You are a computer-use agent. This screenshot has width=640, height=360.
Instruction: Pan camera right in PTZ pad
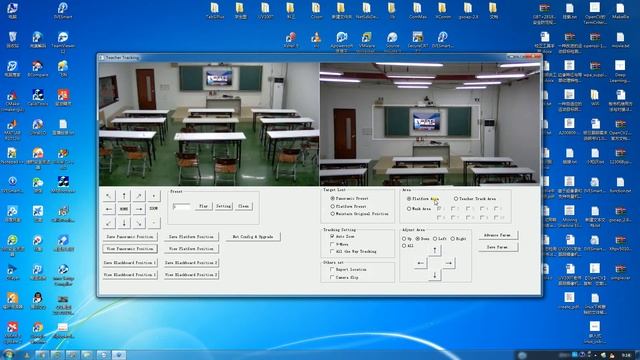(139, 209)
